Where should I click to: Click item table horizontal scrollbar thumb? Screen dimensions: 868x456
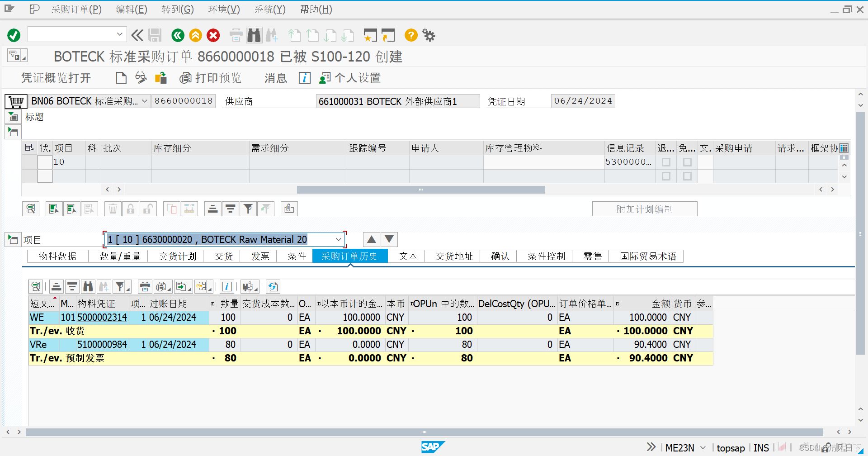420,190
